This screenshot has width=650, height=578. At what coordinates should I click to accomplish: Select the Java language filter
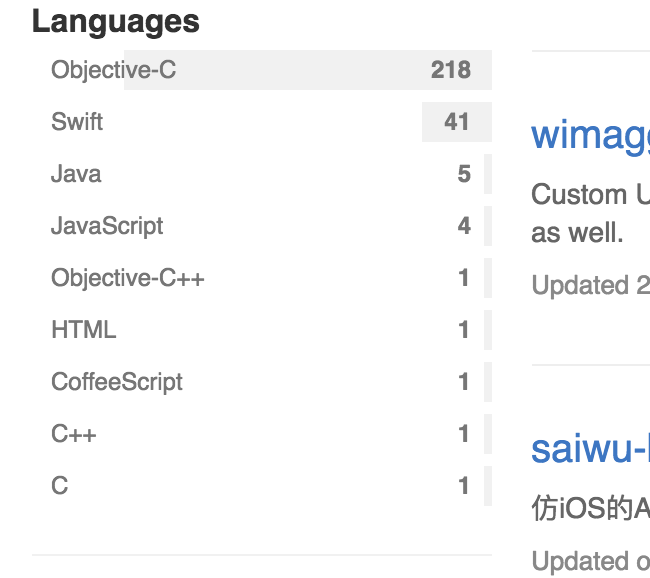(x=262, y=174)
